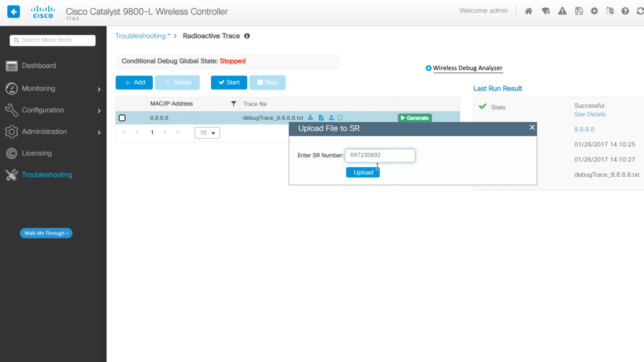Filter the MAC/IP Address column
Screen dimensions: 644x362
[x=233, y=104]
